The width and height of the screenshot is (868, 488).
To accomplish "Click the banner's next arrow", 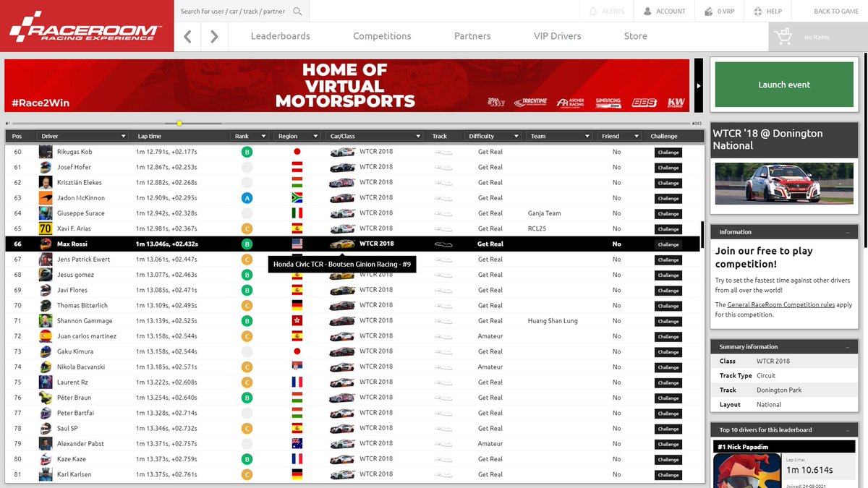I will click(x=698, y=85).
